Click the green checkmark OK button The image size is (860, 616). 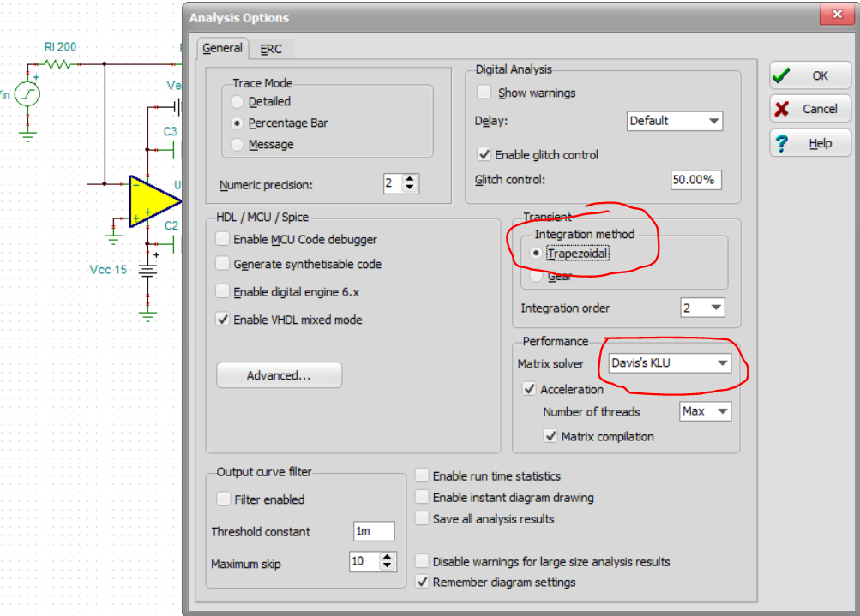[810, 75]
